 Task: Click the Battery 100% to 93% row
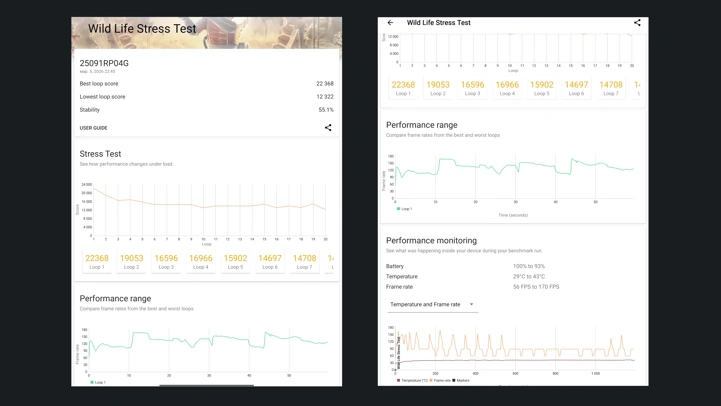(x=512, y=266)
